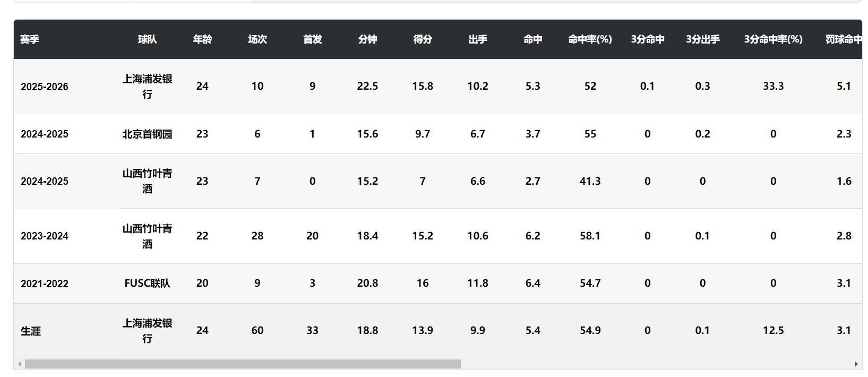This screenshot has width=868, height=377.
Task: Open the FUSC联队 team link
Action: [x=147, y=284]
